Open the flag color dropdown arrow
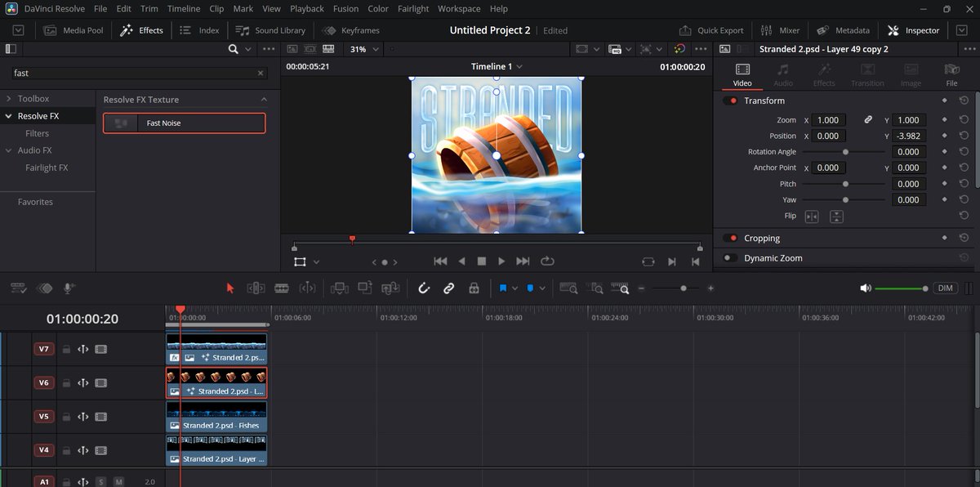The height and width of the screenshot is (487, 980). click(x=514, y=288)
